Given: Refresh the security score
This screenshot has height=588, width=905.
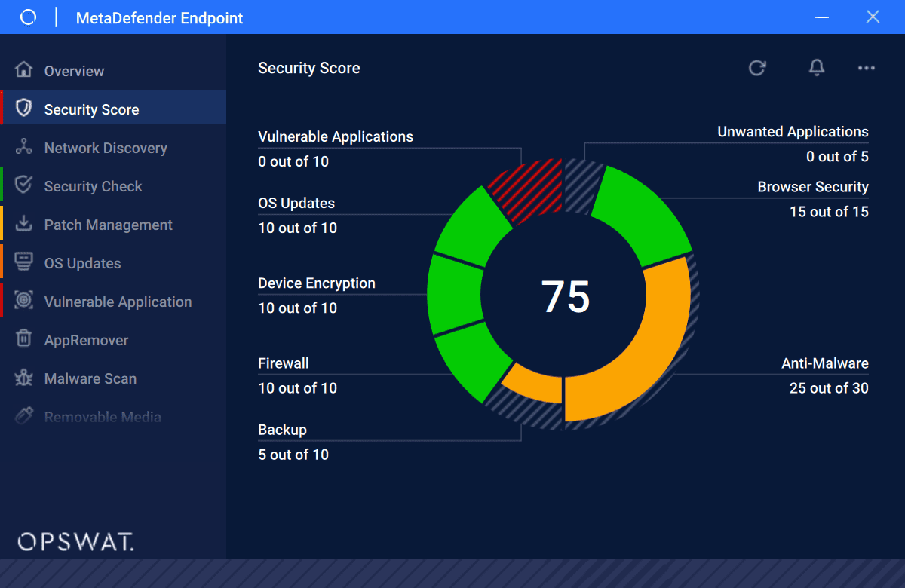Looking at the screenshot, I should 757,68.
